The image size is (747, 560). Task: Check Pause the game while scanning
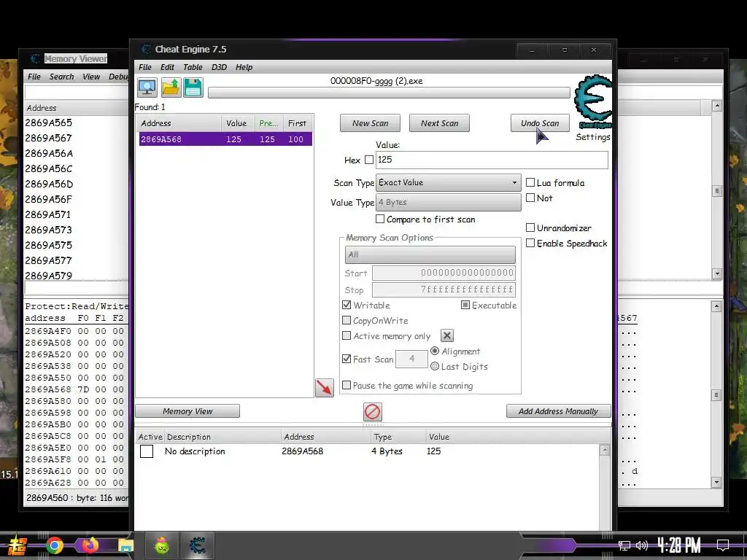(347, 385)
